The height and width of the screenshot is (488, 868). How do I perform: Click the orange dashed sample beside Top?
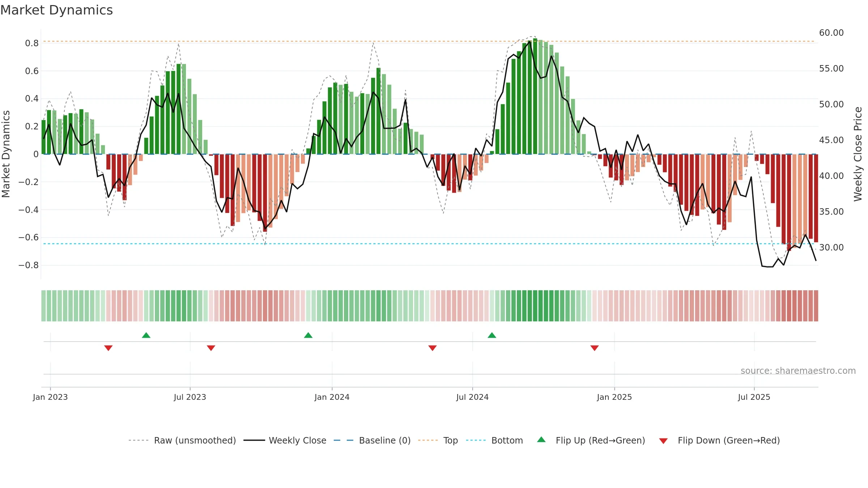(x=428, y=440)
